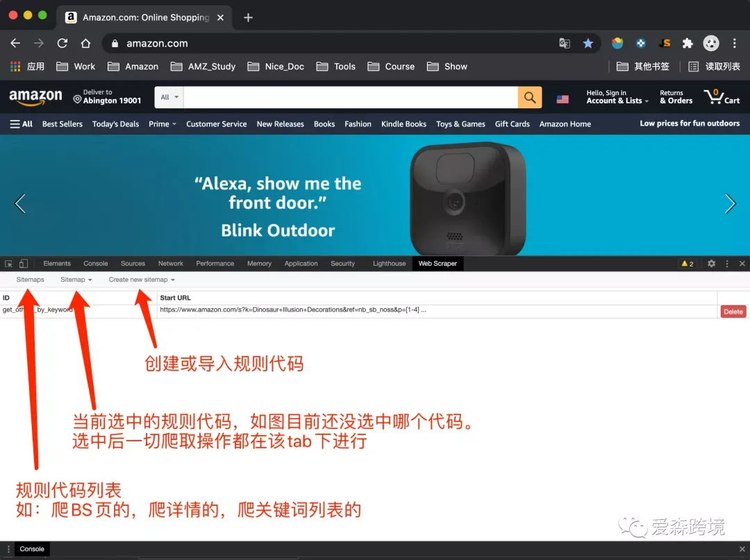Click the browser forward arrow
This screenshot has width=750, height=560.
coord(39,44)
